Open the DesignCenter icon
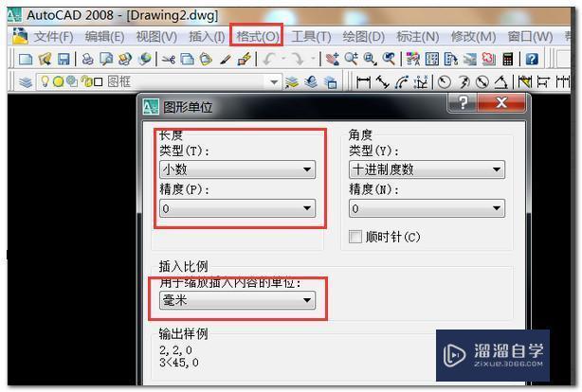582x392 pixels. (432, 59)
